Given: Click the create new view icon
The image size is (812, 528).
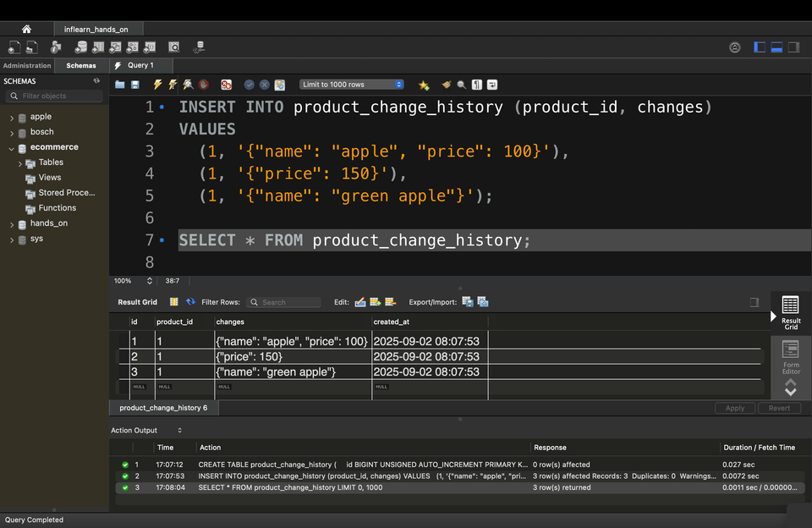Looking at the screenshot, I should pos(115,47).
